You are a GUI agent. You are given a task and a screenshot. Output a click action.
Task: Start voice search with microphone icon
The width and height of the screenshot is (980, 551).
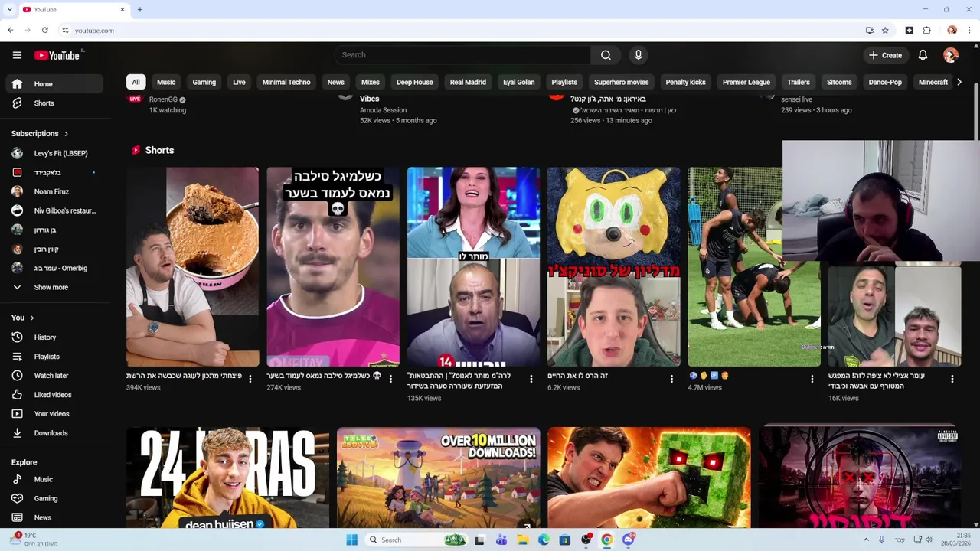pyautogui.click(x=638, y=55)
